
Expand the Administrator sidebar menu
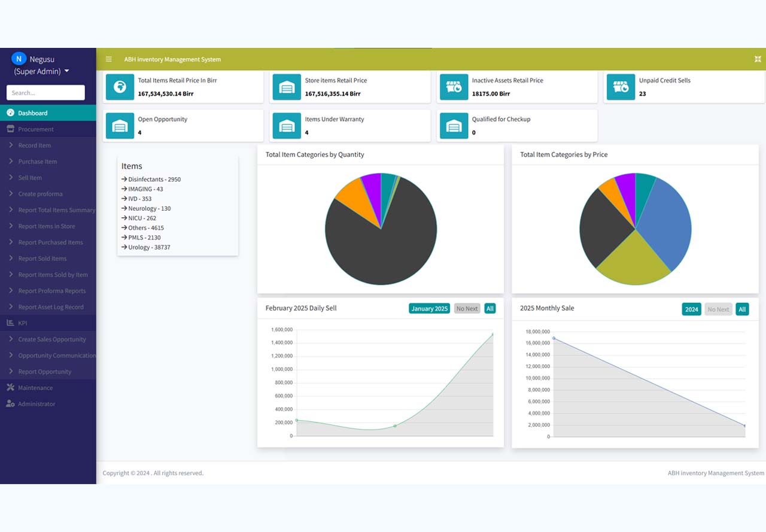coord(36,404)
